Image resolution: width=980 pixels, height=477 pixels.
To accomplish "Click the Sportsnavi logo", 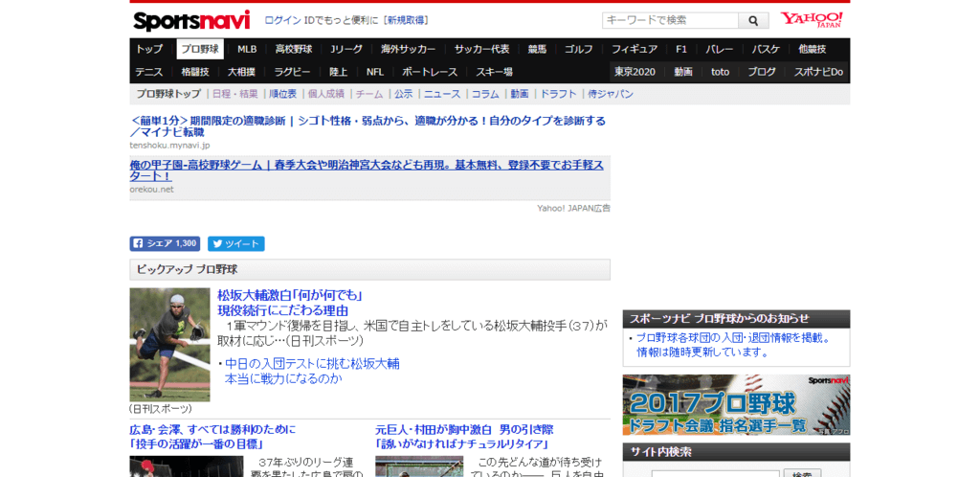I will point(191,21).
